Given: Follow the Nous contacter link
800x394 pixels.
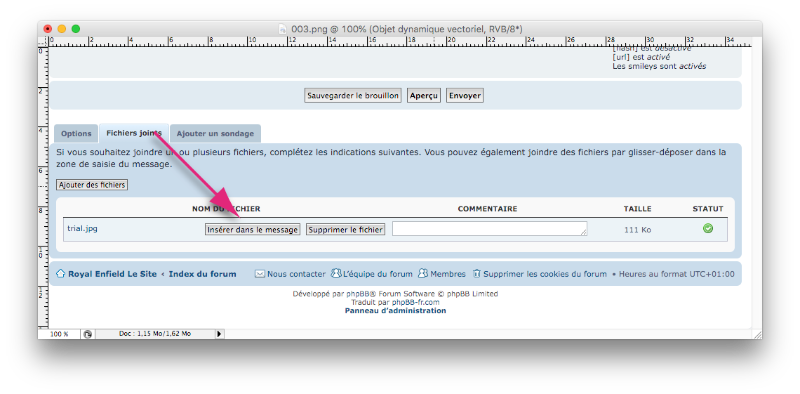Looking at the screenshot, I should 296,274.
